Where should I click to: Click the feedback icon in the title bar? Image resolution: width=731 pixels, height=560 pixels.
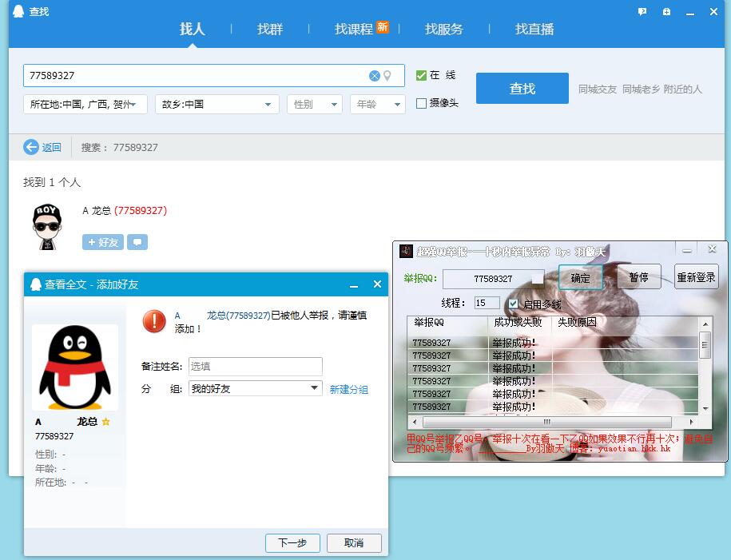tap(642, 12)
